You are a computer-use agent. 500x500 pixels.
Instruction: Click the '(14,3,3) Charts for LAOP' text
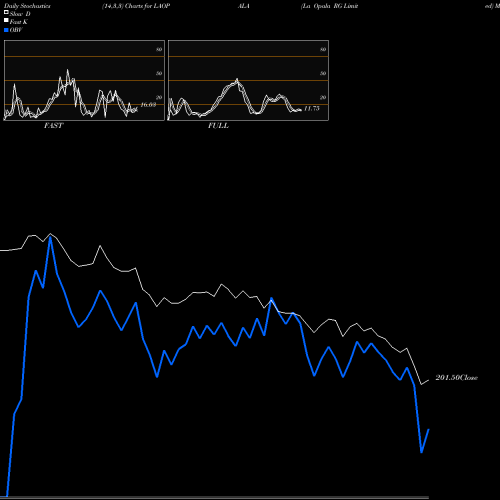136,6
